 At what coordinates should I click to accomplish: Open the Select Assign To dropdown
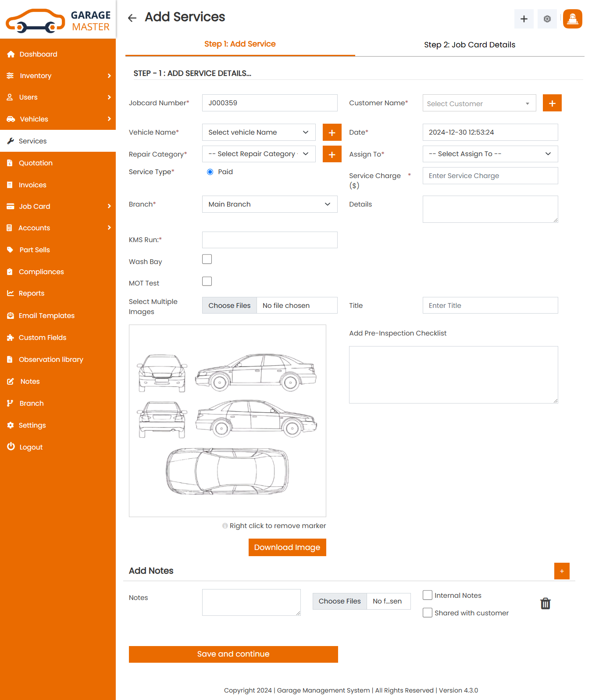coord(490,154)
